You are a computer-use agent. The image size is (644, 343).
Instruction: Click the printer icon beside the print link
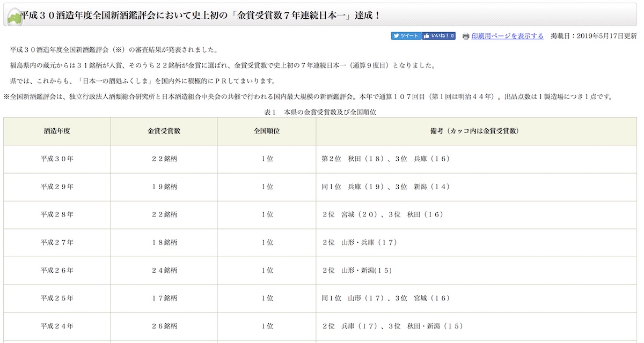[x=466, y=36]
